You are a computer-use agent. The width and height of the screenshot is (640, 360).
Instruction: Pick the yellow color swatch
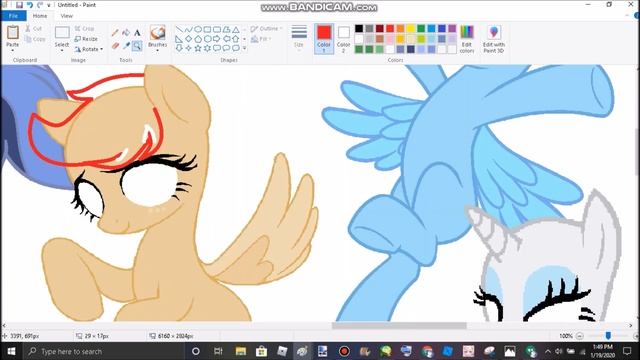(x=411, y=29)
